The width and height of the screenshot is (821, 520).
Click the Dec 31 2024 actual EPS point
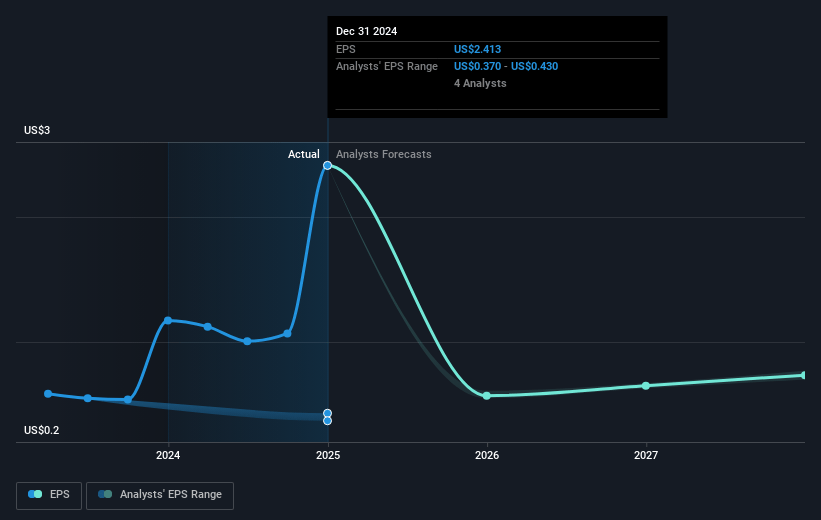(x=327, y=165)
